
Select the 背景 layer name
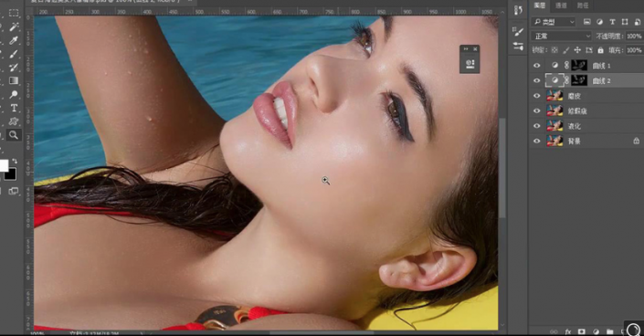tap(575, 141)
